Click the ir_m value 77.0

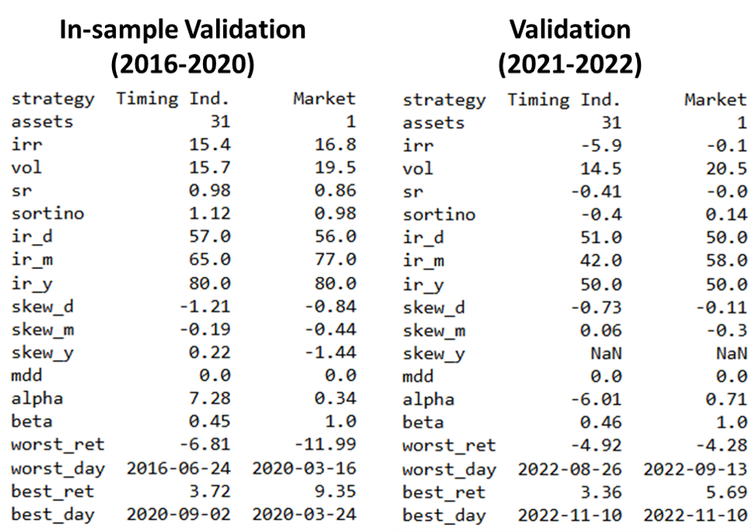[x=335, y=260]
